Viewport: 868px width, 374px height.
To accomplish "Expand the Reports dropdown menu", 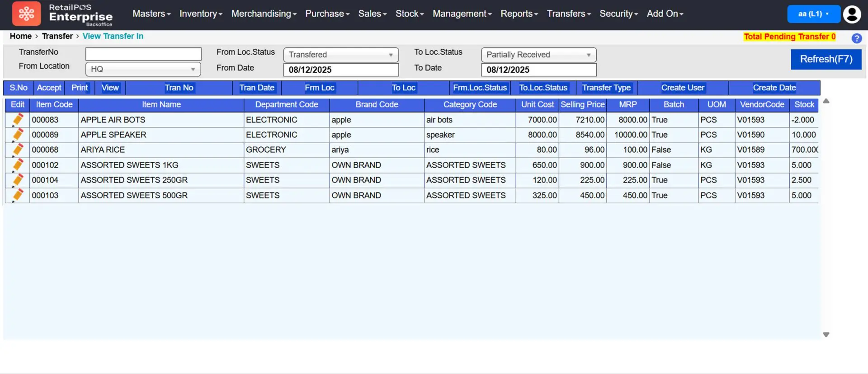I will 519,14.
